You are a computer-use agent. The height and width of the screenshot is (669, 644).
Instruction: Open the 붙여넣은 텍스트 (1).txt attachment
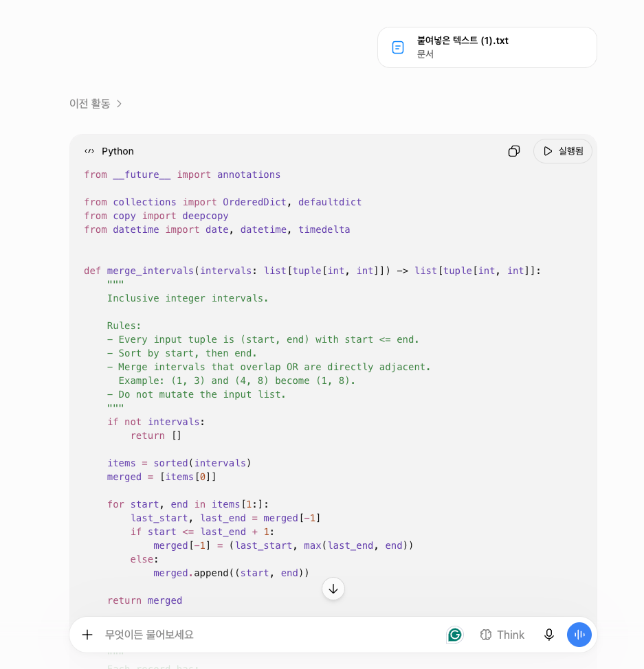click(487, 47)
